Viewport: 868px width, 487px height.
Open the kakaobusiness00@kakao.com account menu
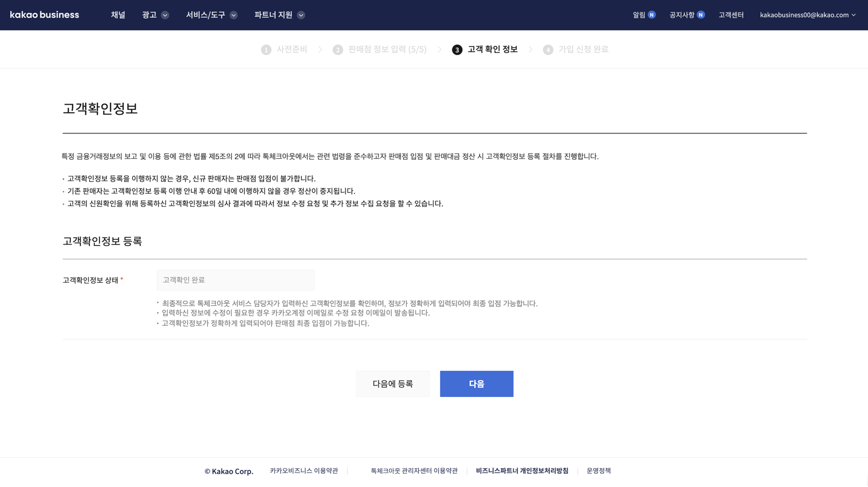point(807,15)
